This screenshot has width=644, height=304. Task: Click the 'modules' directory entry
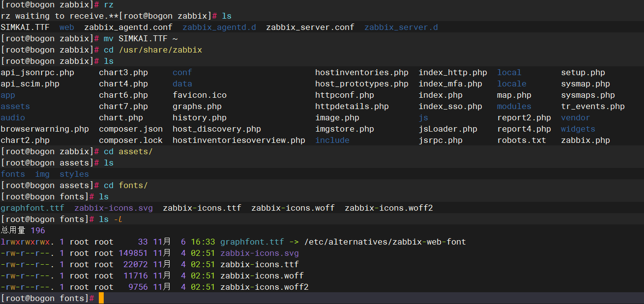[514, 106]
